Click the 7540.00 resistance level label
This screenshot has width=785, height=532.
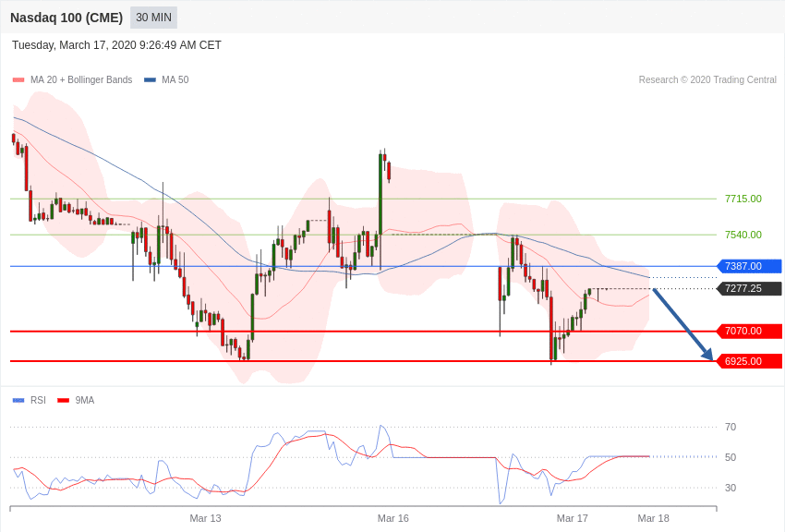click(x=743, y=235)
